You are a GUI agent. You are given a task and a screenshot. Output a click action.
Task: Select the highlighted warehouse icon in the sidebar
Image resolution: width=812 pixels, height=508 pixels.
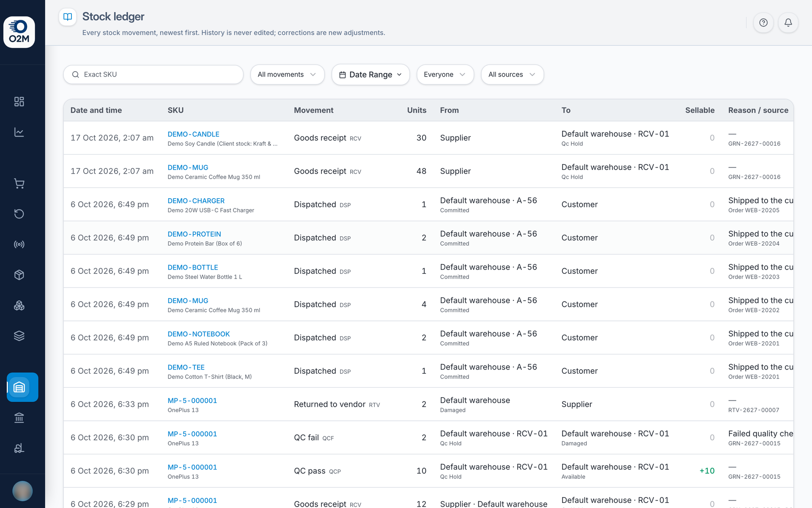22,387
